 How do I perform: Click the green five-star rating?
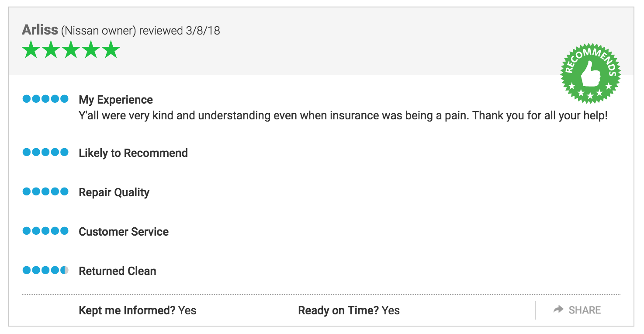click(71, 49)
